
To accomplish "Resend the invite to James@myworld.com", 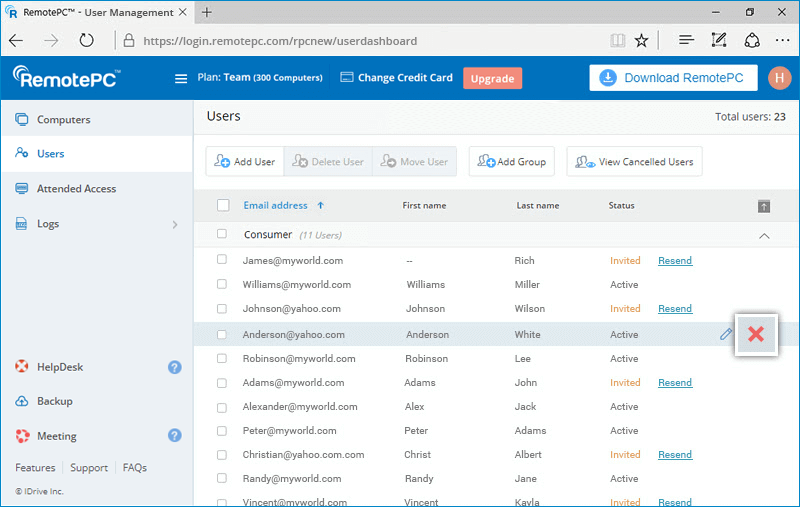I will tap(675, 261).
